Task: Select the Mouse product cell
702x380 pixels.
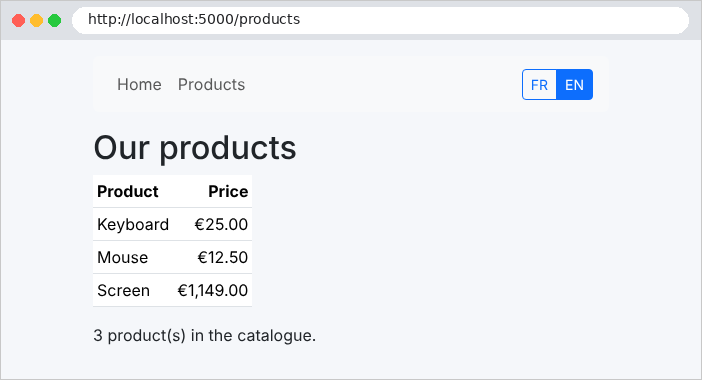Action: pos(133,257)
